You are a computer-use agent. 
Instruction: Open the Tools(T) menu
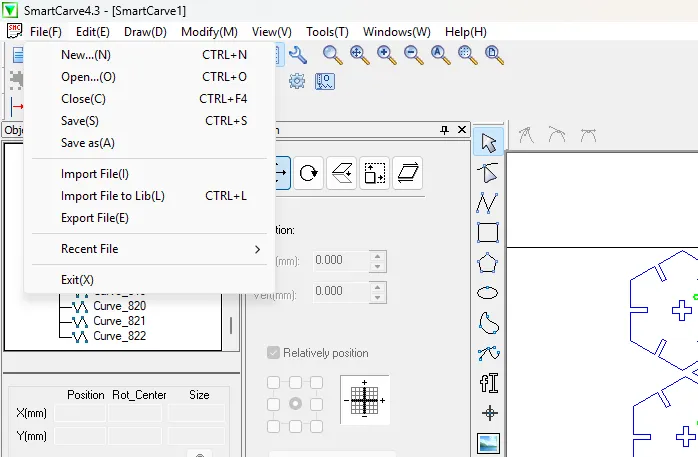(327, 32)
